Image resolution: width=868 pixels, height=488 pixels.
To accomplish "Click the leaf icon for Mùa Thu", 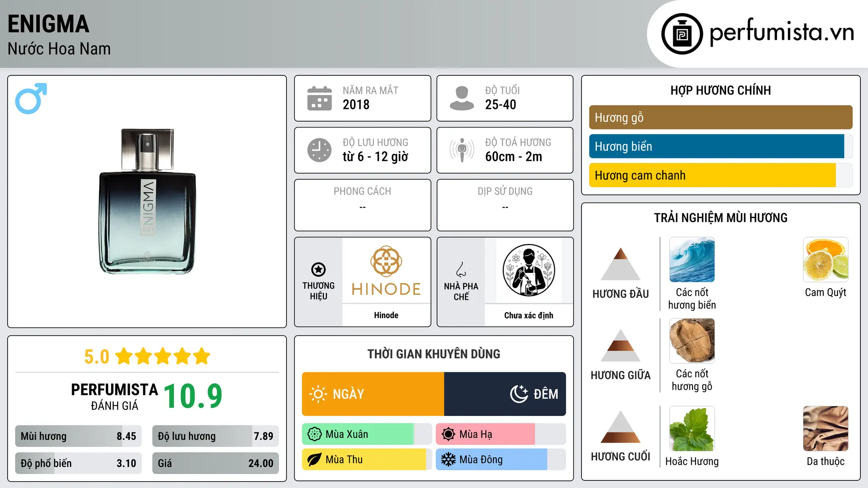I will coord(314,460).
